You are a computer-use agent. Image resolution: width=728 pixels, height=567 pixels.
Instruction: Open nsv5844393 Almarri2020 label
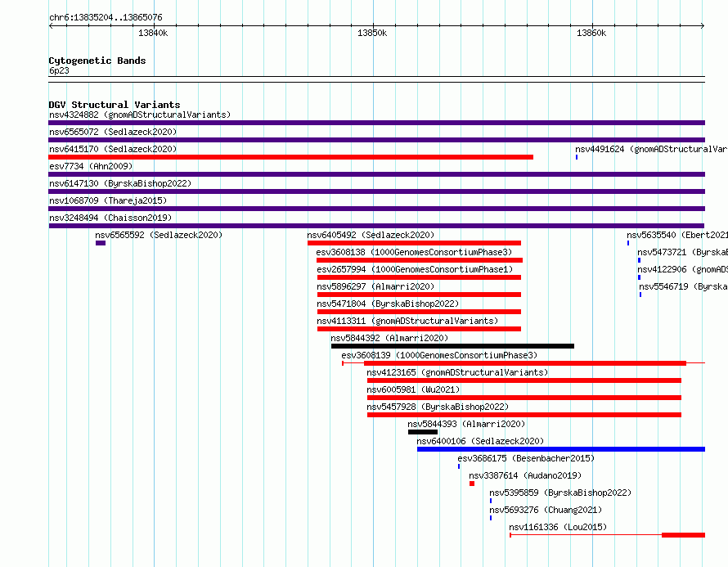pos(466,424)
